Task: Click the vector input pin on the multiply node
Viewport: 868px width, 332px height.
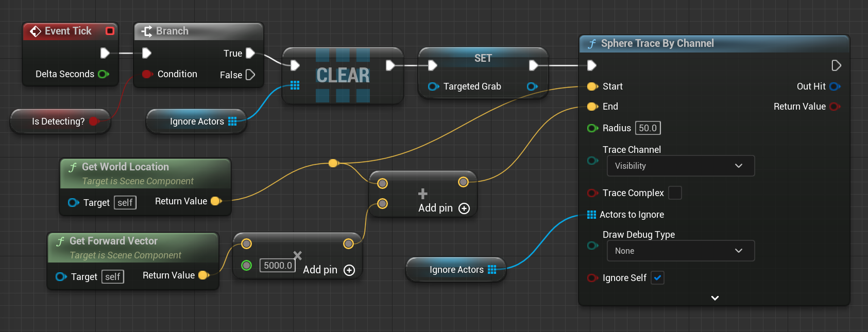Action: click(x=247, y=243)
